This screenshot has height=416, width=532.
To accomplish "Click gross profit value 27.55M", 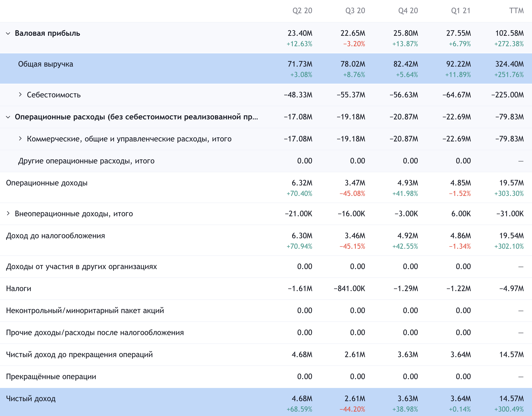I will [458, 33].
